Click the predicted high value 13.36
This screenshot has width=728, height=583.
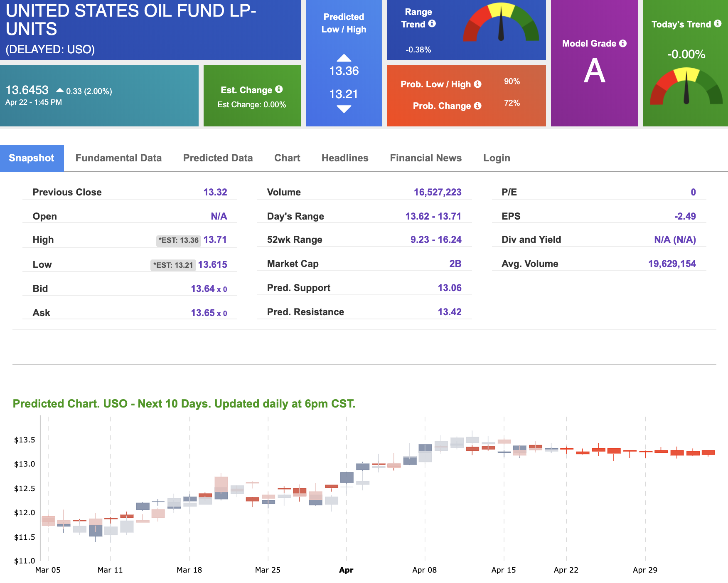point(344,71)
